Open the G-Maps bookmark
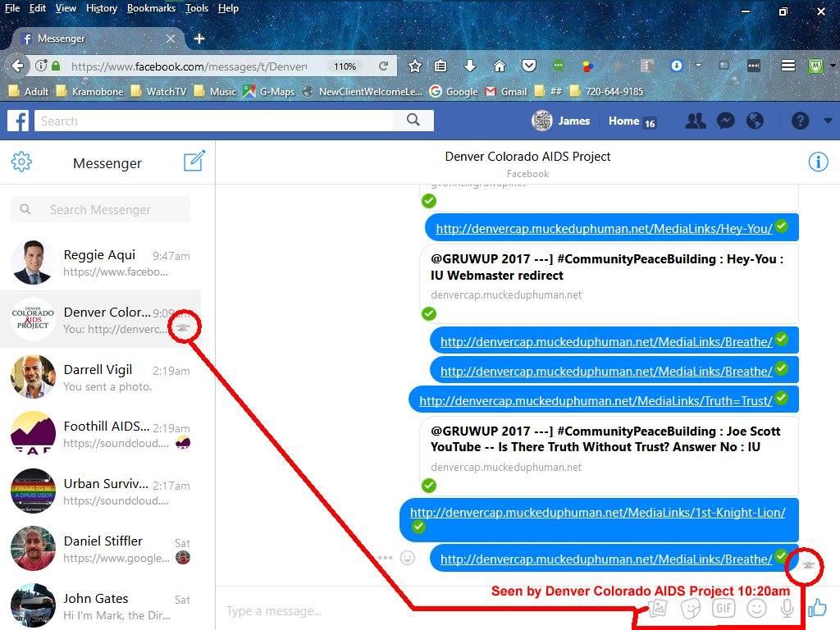 click(x=269, y=92)
